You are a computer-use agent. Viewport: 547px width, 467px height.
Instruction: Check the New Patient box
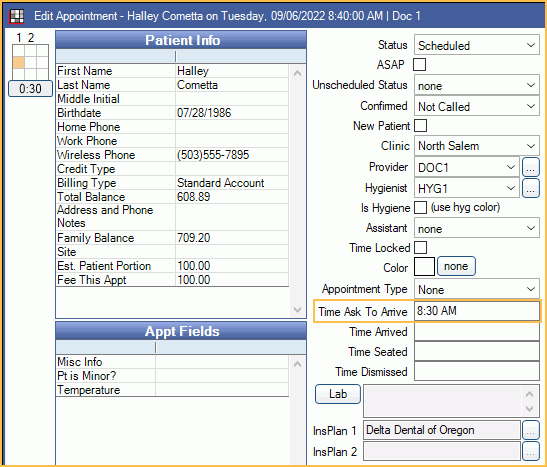[x=420, y=126]
